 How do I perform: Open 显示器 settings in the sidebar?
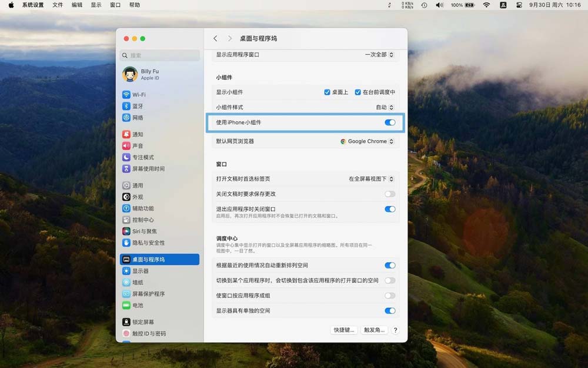point(139,271)
